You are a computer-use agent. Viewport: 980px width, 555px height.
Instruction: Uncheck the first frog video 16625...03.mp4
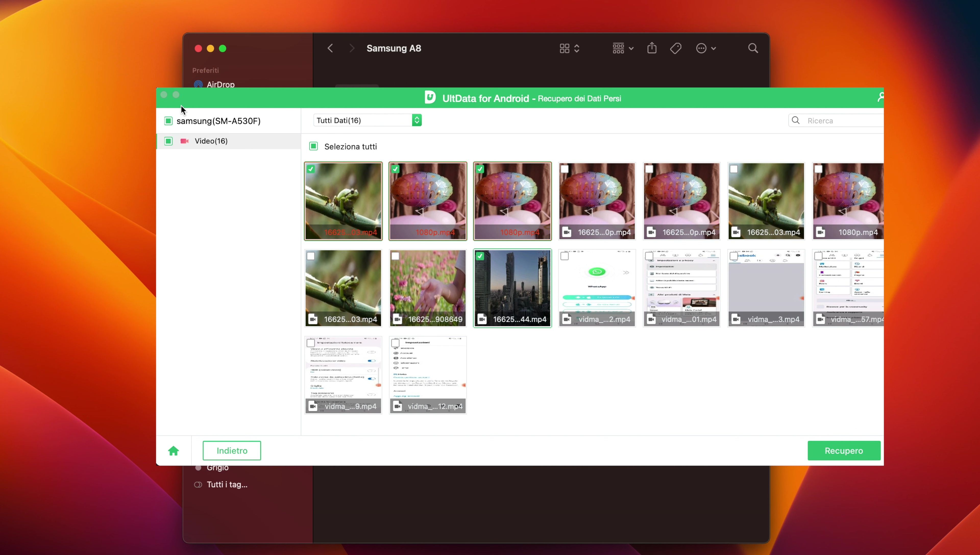[x=311, y=169]
